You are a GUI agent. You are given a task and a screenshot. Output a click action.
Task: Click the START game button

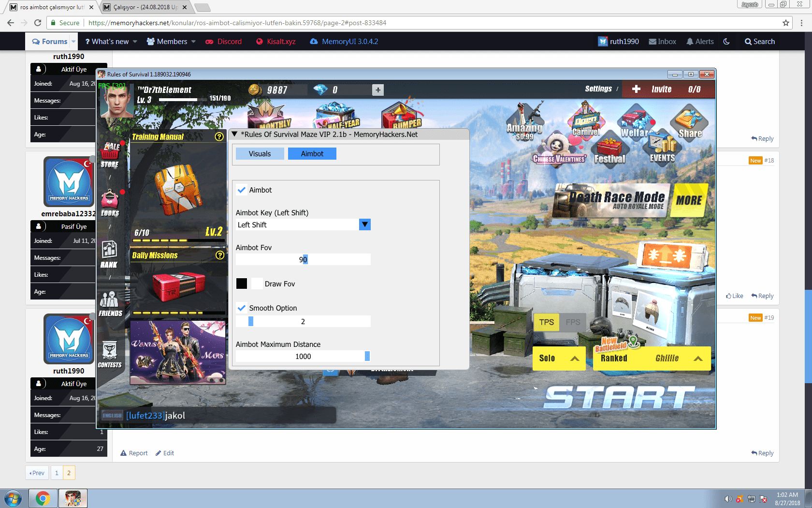(619, 398)
